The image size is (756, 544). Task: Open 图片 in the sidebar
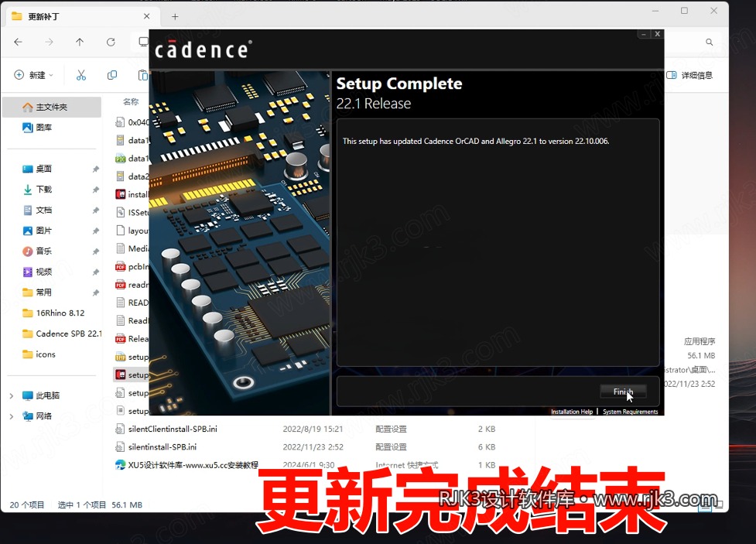coord(44,231)
